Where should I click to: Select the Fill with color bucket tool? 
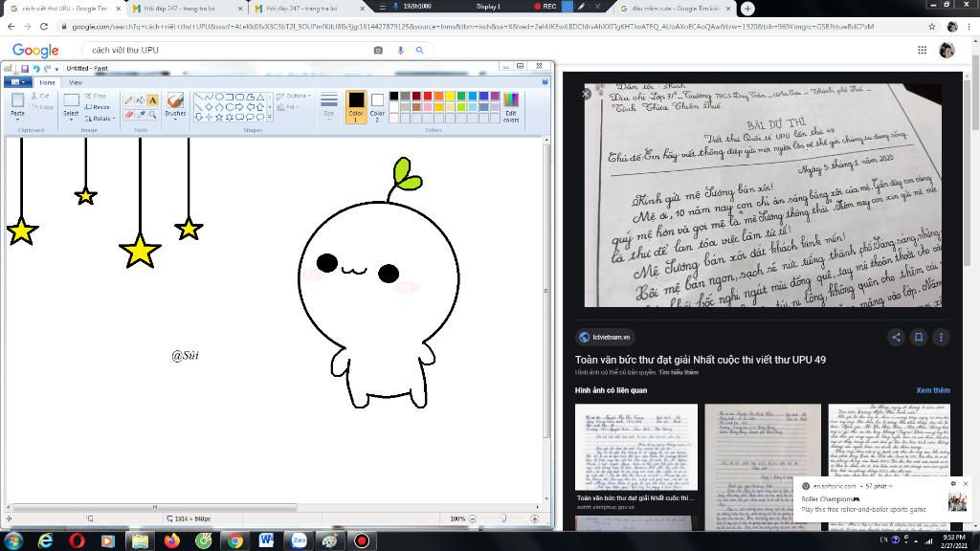pos(140,99)
